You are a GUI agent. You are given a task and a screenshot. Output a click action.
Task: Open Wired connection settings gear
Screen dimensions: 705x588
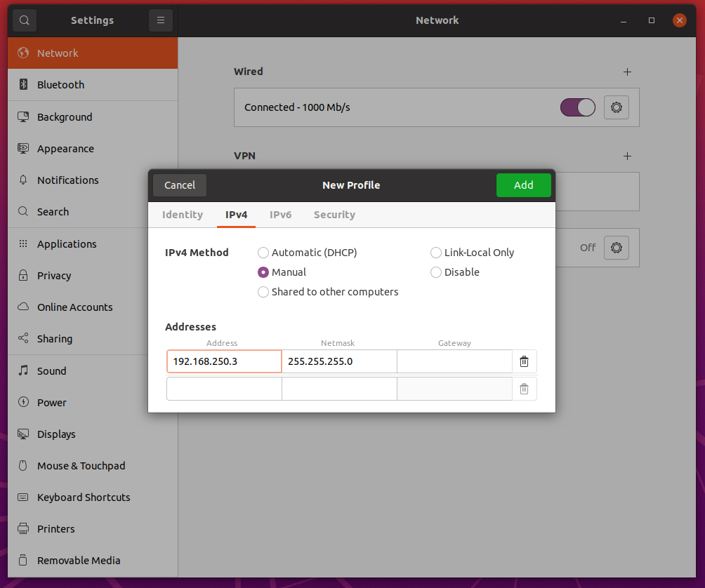pos(617,107)
